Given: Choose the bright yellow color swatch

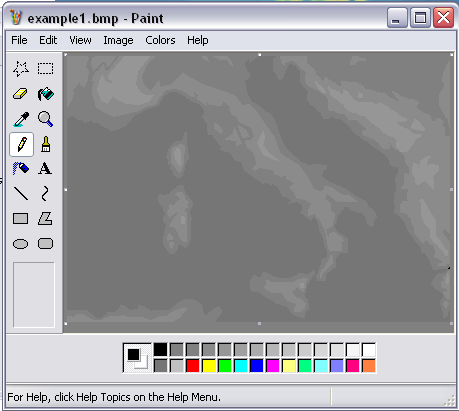Looking at the screenshot, I should click(x=209, y=366).
